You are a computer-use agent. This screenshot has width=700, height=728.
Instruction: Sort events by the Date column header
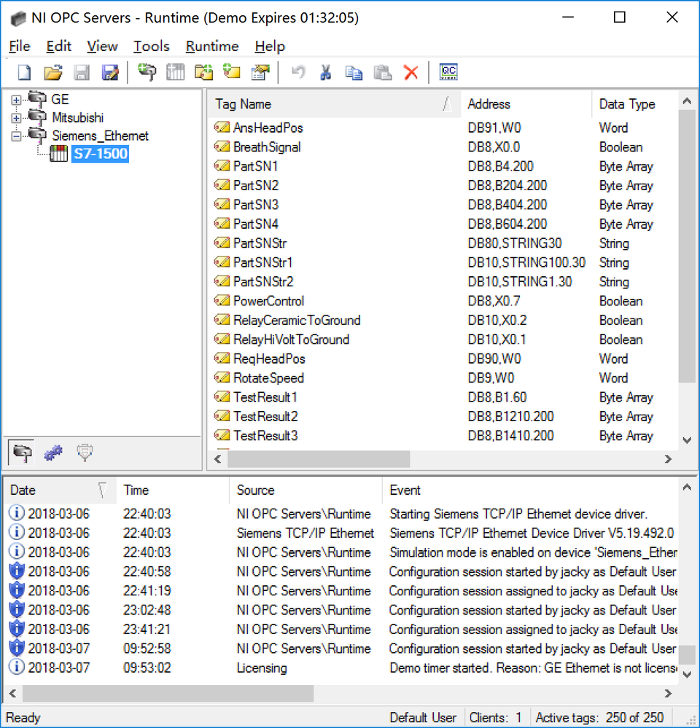tap(60, 490)
